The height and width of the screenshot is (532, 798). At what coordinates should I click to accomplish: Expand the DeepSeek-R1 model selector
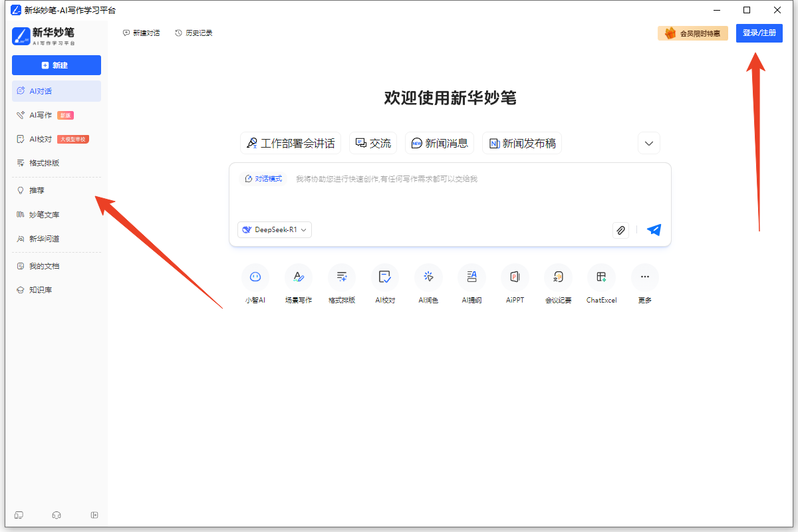[274, 229]
